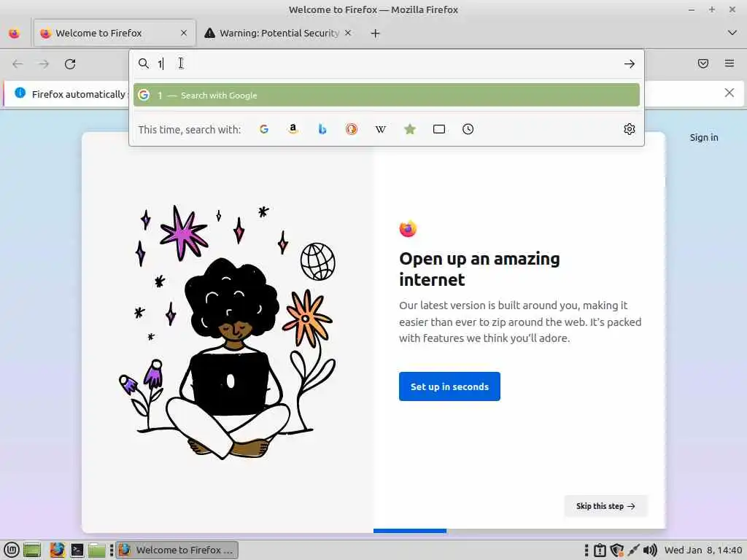Search history via the clock icon

click(468, 129)
